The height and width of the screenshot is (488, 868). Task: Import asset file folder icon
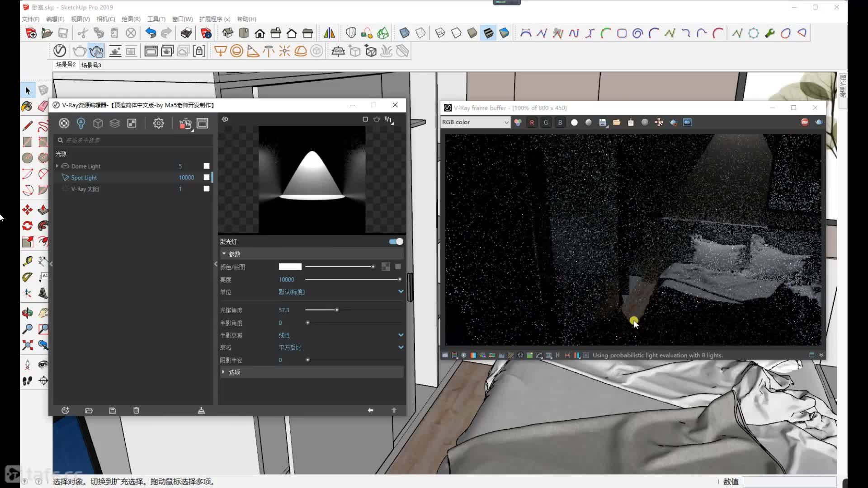[x=89, y=410]
